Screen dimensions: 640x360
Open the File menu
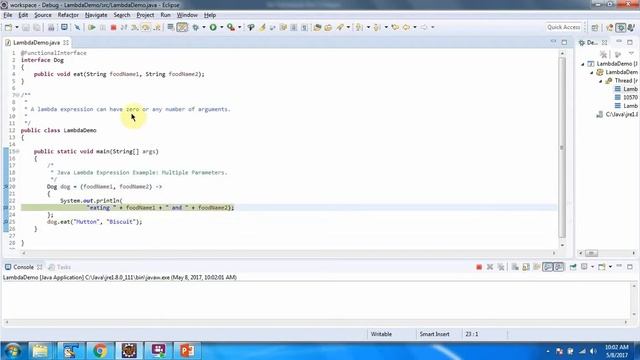point(8,15)
